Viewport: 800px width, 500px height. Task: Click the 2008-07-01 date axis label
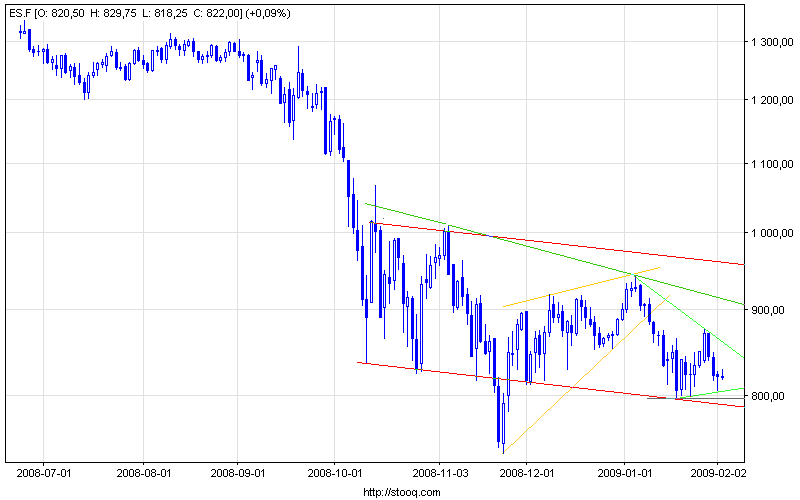pos(44,473)
